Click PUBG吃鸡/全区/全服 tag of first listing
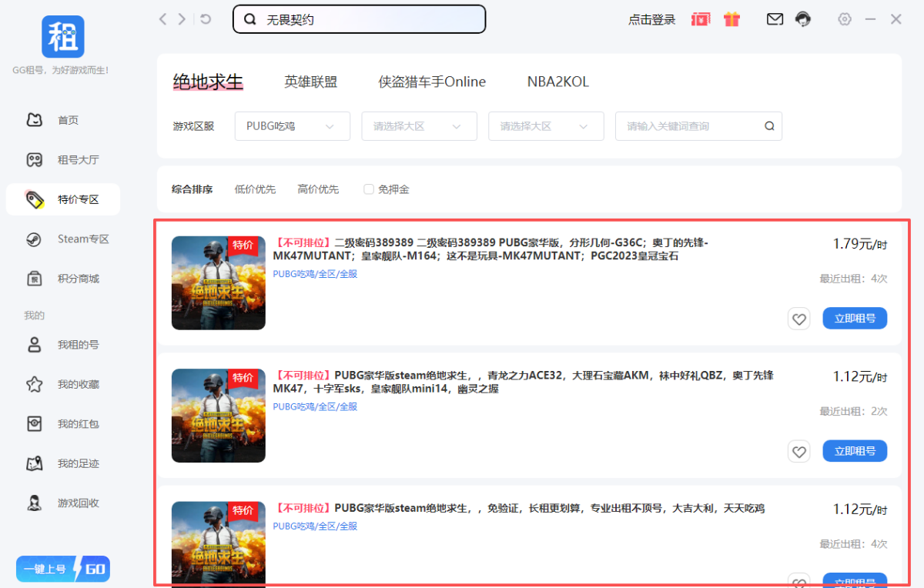The height and width of the screenshot is (588, 924). click(x=315, y=274)
